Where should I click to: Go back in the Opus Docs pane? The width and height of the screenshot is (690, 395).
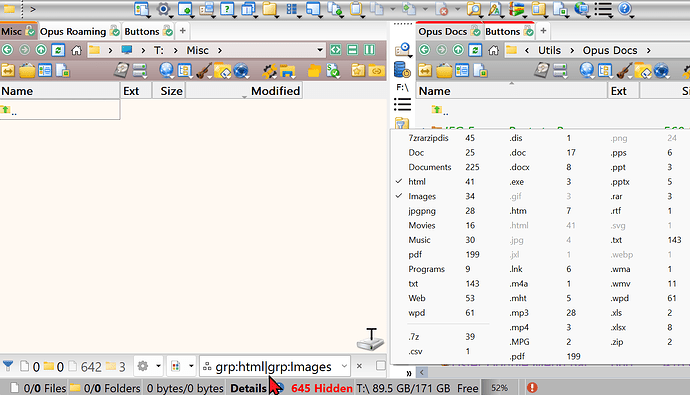425,50
